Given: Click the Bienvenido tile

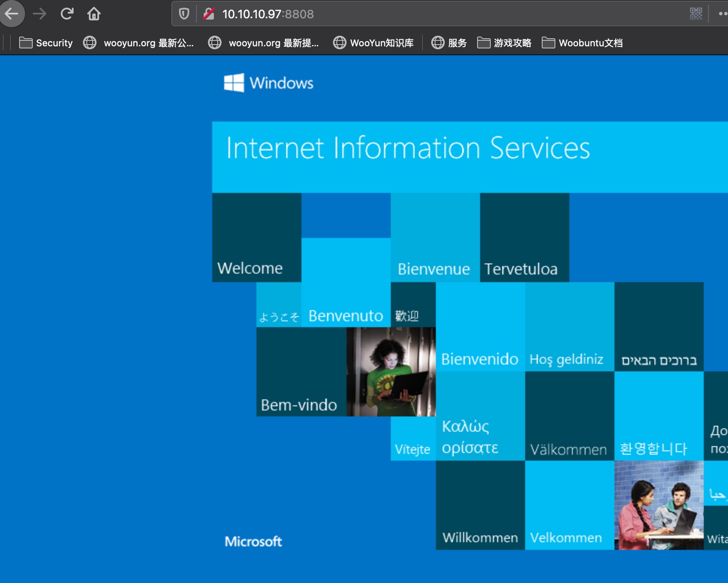Looking at the screenshot, I should coord(481,327).
